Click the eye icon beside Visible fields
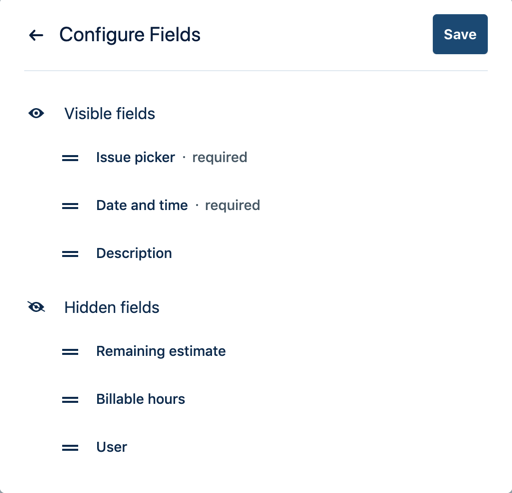Screen dimensions: 512x493 36,113
